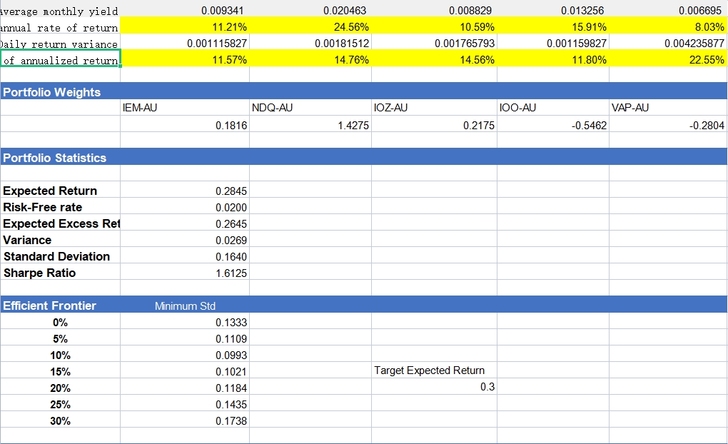Image resolution: width=728 pixels, height=444 pixels.
Task: Click the Portfolio Weights header row
Action: [x=364, y=91]
